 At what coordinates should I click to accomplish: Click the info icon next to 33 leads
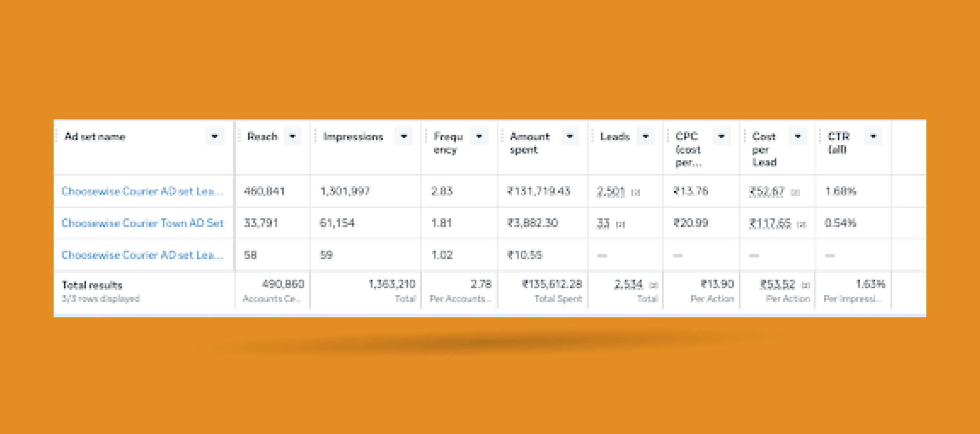point(620,224)
